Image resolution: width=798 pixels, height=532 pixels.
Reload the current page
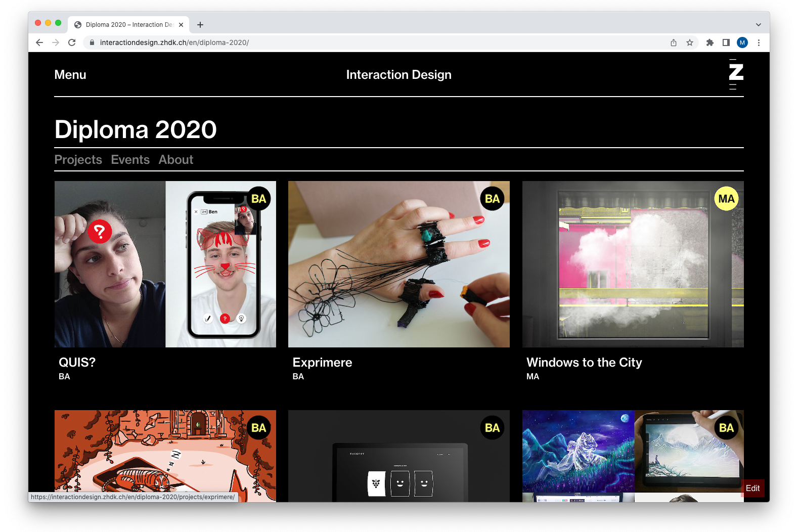click(x=72, y=42)
